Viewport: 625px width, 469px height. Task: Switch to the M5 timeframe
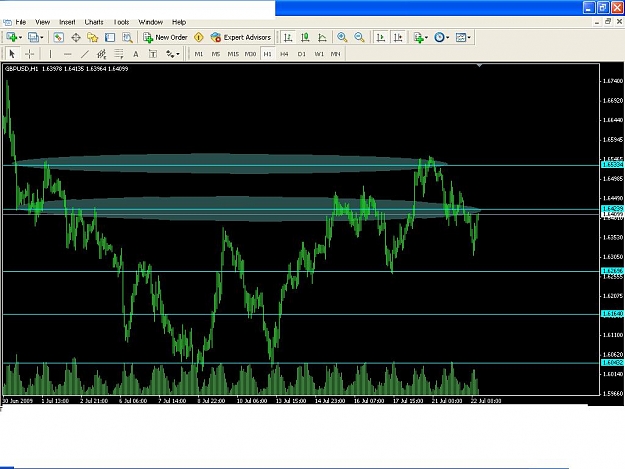pyautogui.click(x=216, y=54)
